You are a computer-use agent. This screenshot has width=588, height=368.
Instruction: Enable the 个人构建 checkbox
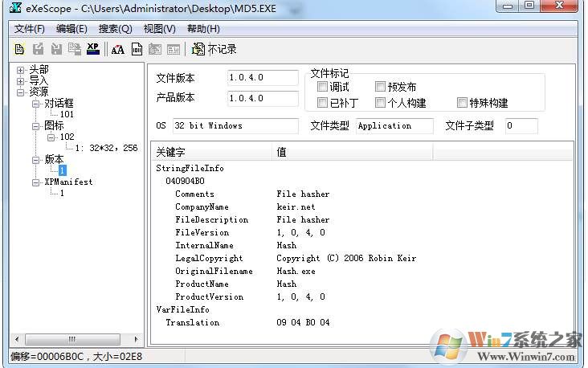(x=380, y=102)
